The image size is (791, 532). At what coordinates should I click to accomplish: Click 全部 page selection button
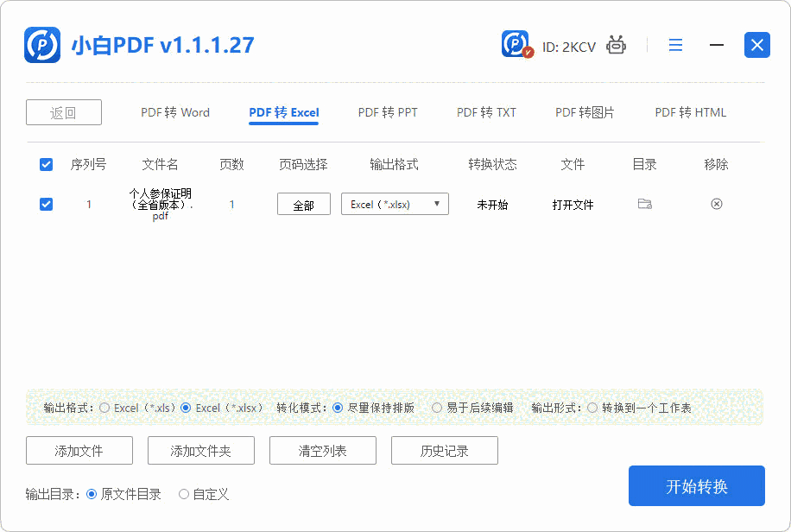pyautogui.click(x=303, y=204)
